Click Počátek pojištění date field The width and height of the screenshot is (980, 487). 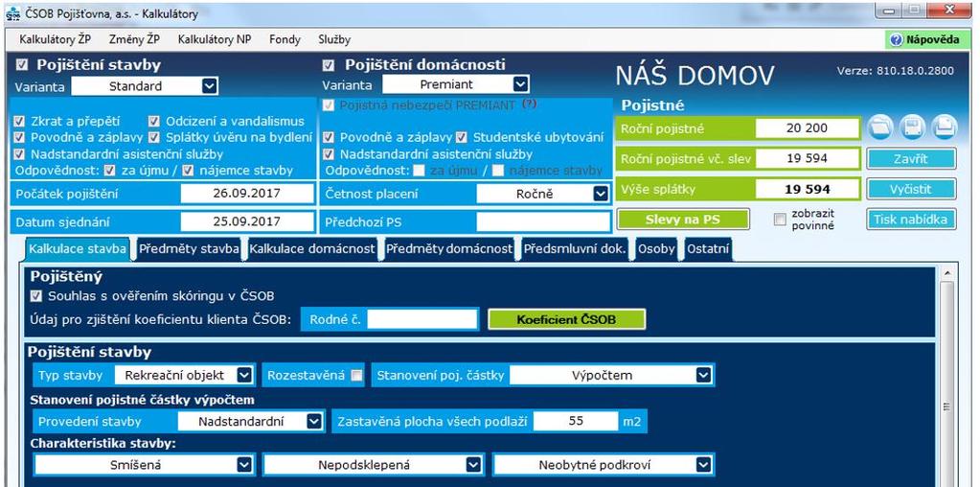coord(247,194)
